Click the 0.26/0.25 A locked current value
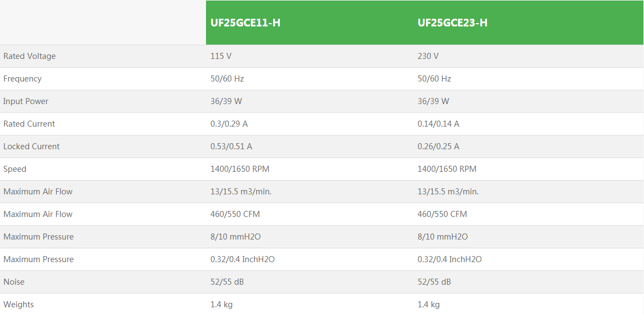This screenshot has height=315, width=644. pyautogui.click(x=439, y=146)
